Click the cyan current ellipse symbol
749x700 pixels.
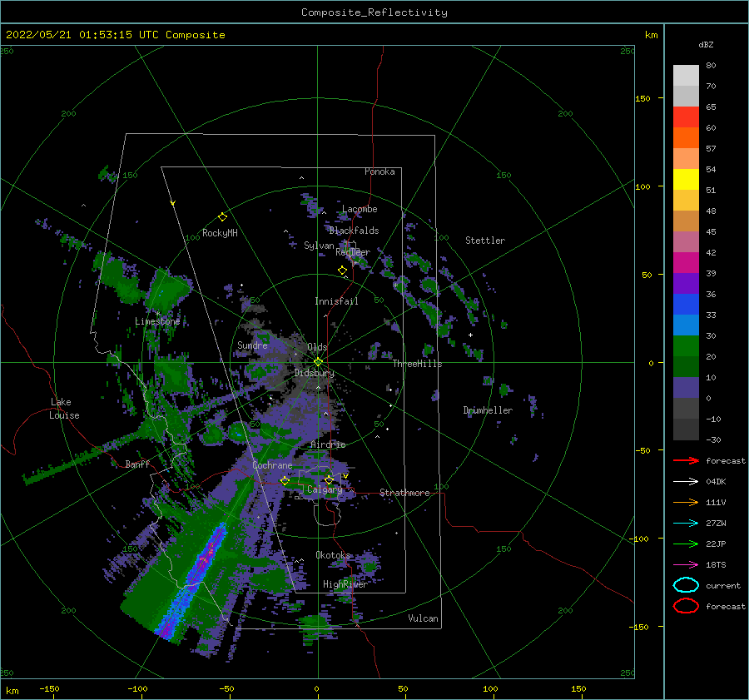pyautogui.click(x=686, y=585)
